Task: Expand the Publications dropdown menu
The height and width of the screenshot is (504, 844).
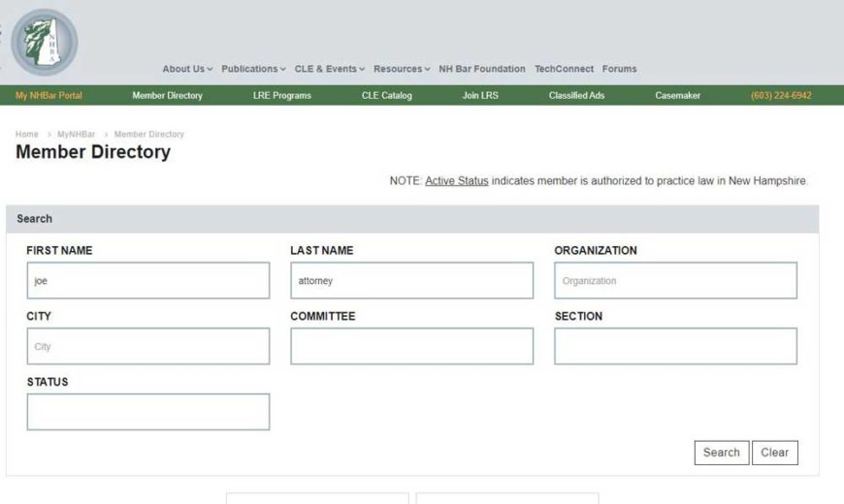Action: click(253, 69)
